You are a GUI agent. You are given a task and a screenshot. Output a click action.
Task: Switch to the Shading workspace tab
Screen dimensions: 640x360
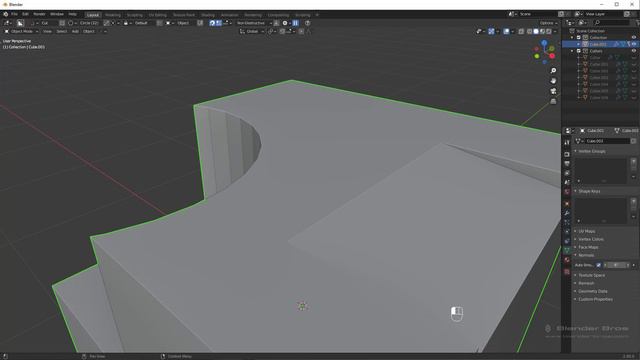point(208,15)
